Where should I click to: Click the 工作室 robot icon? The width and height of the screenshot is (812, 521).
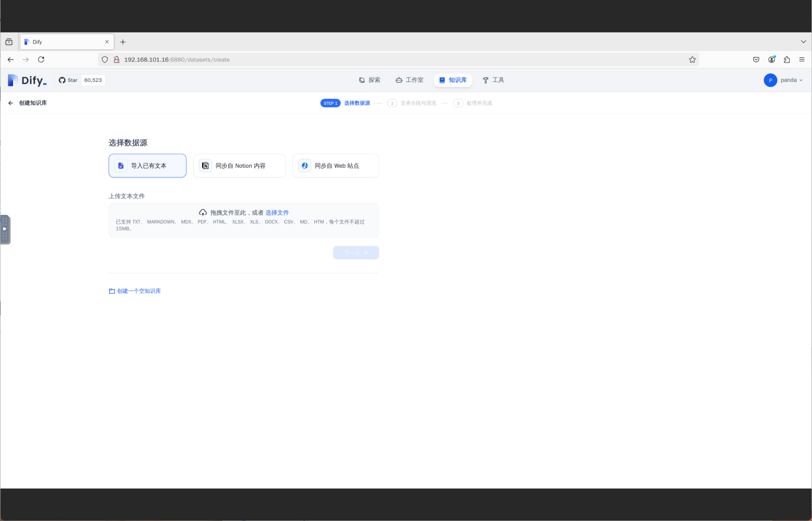pyautogui.click(x=399, y=80)
